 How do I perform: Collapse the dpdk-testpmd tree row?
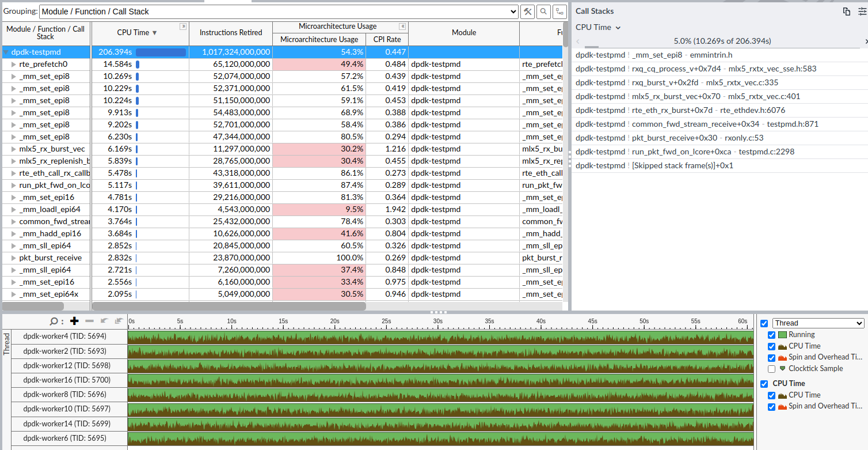[x=6, y=52]
